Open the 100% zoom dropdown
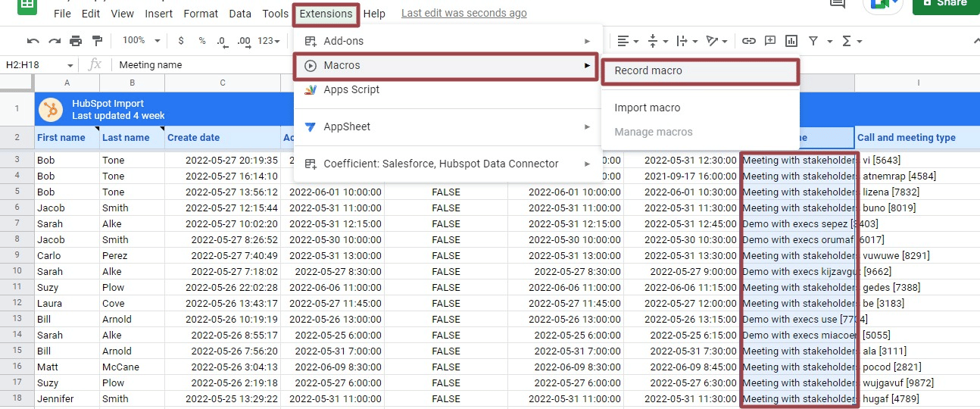This screenshot has height=409, width=980. [x=142, y=41]
